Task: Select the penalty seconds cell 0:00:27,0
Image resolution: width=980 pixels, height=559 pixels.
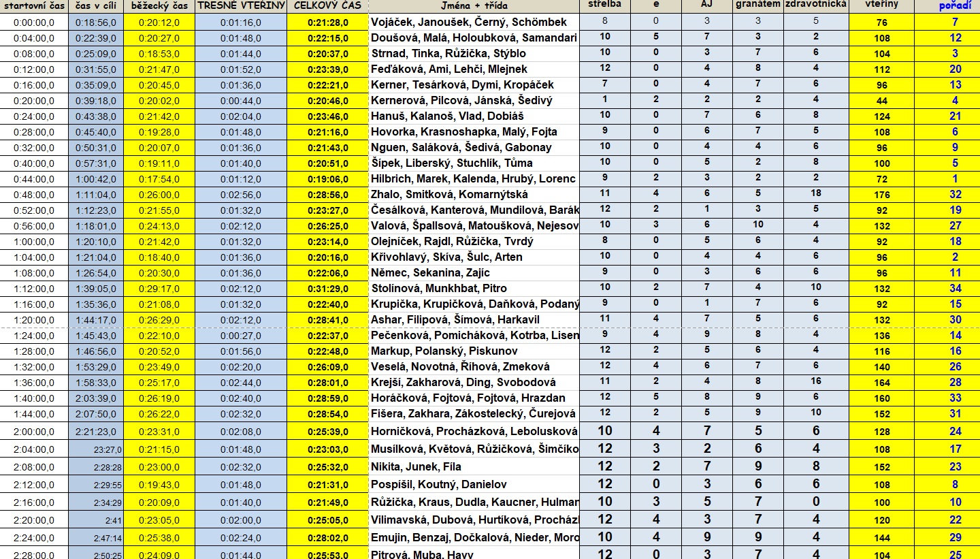Action: [240, 335]
